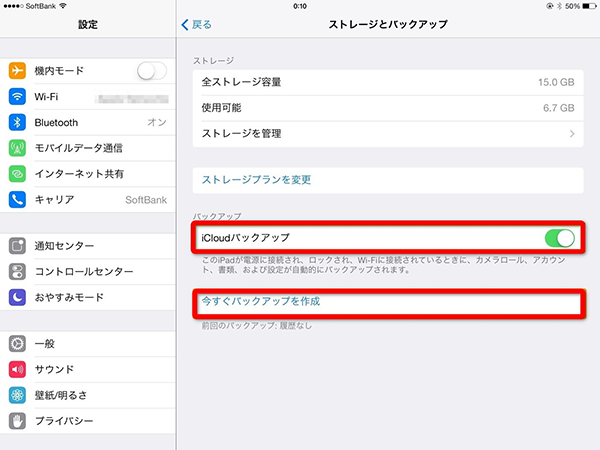The image size is (600, 450).
Task: Tap the Wi-Fi signal status bar icon
Action: click(63, 6)
